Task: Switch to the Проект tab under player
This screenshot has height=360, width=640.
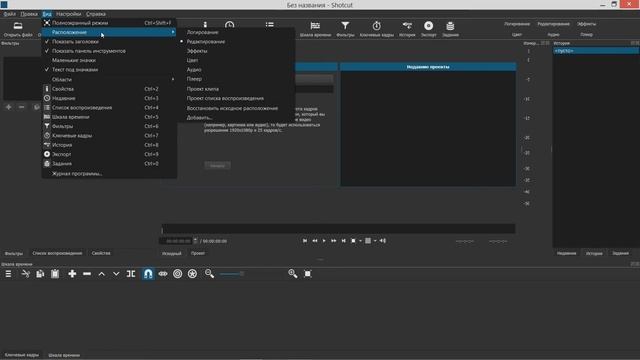Action: tap(198, 253)
